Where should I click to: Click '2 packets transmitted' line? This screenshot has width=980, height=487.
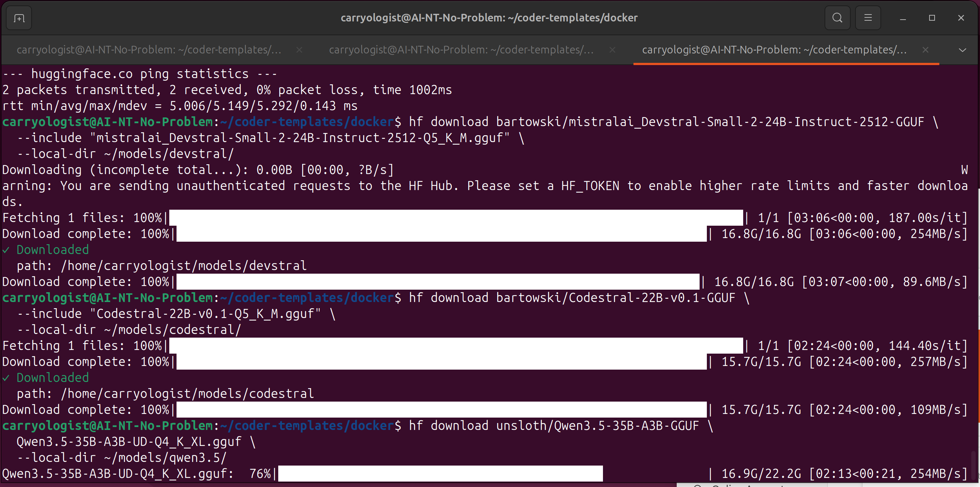[227, 89]
